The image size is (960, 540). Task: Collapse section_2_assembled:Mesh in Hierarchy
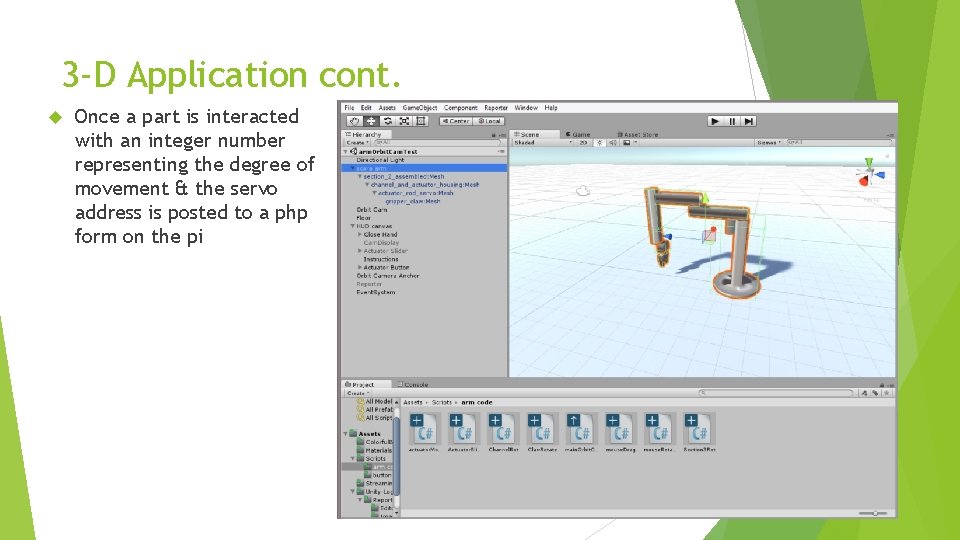click(x=360, y=176)
